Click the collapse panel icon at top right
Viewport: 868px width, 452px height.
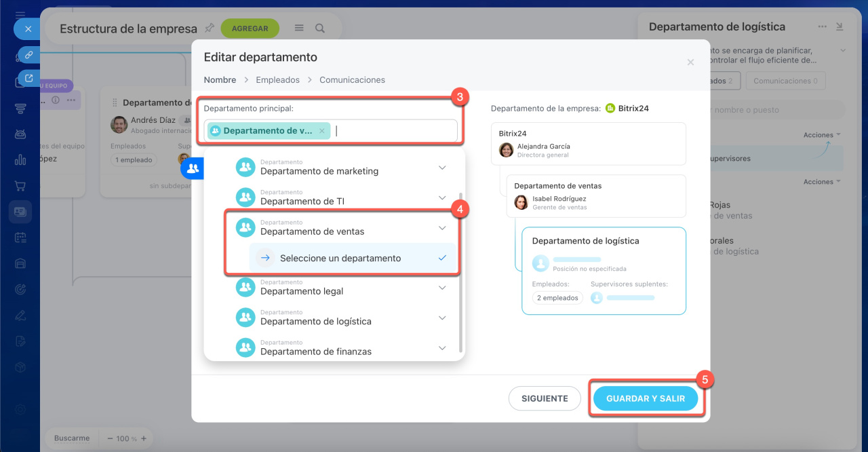click(840, 27)
